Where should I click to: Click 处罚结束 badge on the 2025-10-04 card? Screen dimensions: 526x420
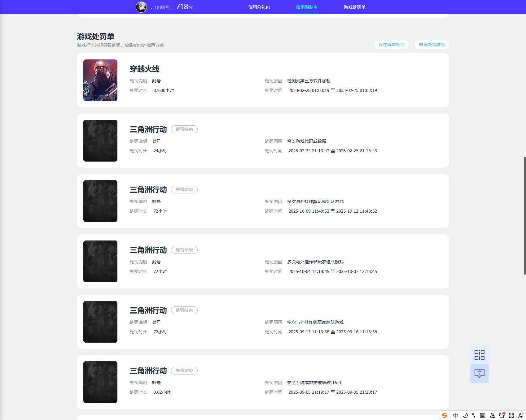[184, 250]
